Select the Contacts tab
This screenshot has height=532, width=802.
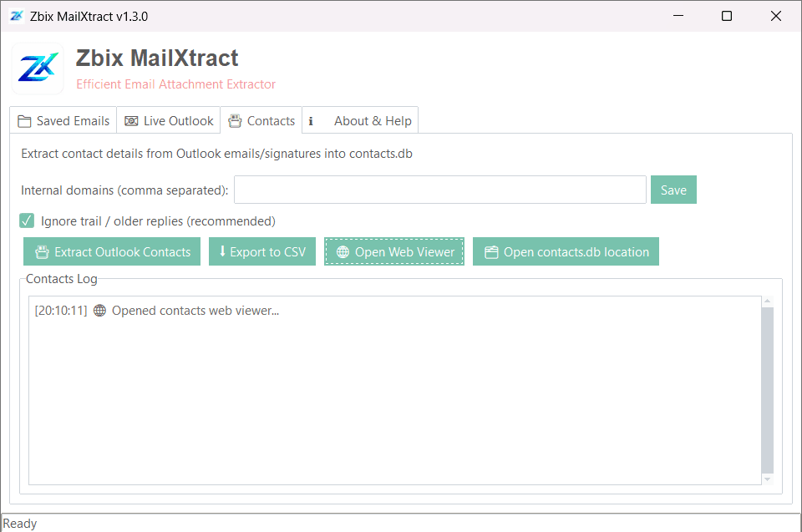point(261,121)
